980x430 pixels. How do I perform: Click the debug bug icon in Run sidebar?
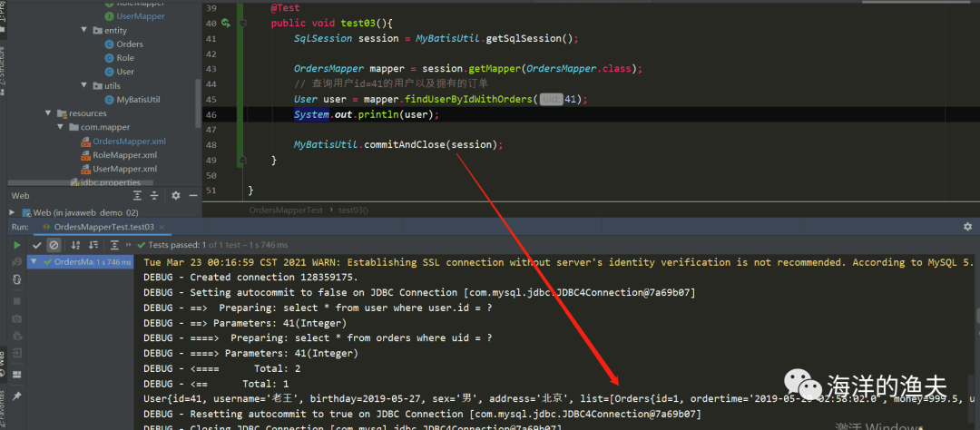click(x=17, y=337)
